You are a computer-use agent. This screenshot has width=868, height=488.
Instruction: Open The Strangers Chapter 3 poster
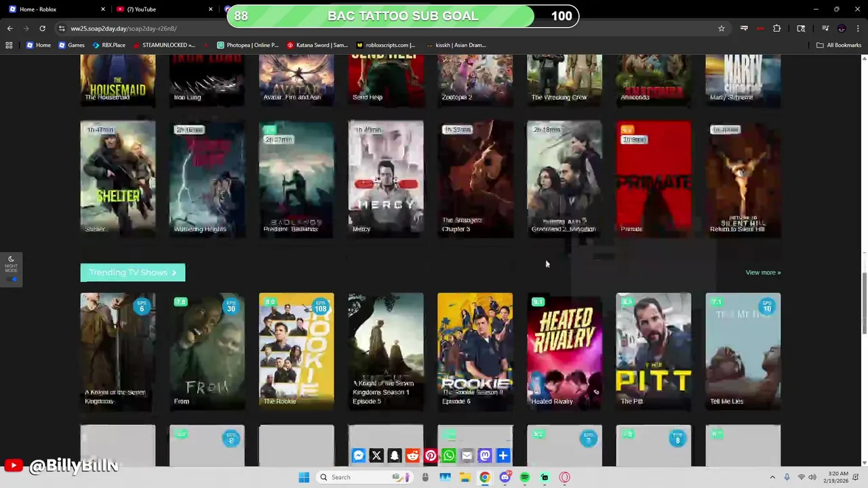475,179
